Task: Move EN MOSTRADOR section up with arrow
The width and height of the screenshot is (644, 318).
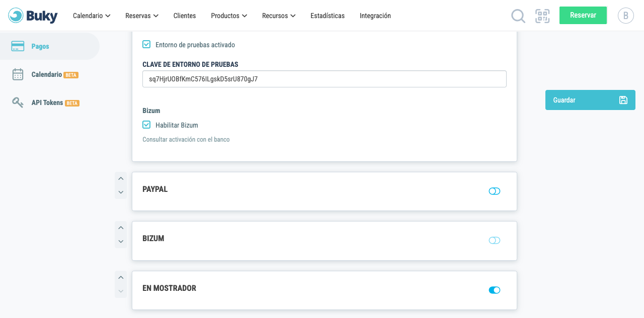Action: tap(121, 278)
